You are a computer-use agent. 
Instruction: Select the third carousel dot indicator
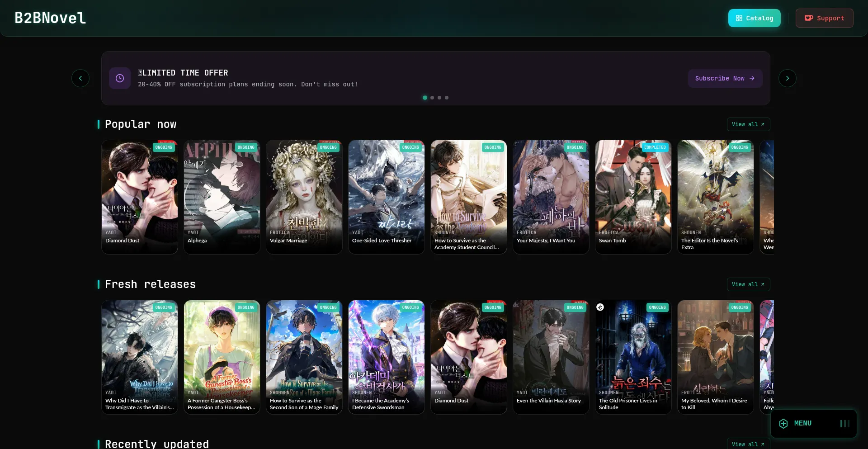pyautogui.click(x=439, y=98)
